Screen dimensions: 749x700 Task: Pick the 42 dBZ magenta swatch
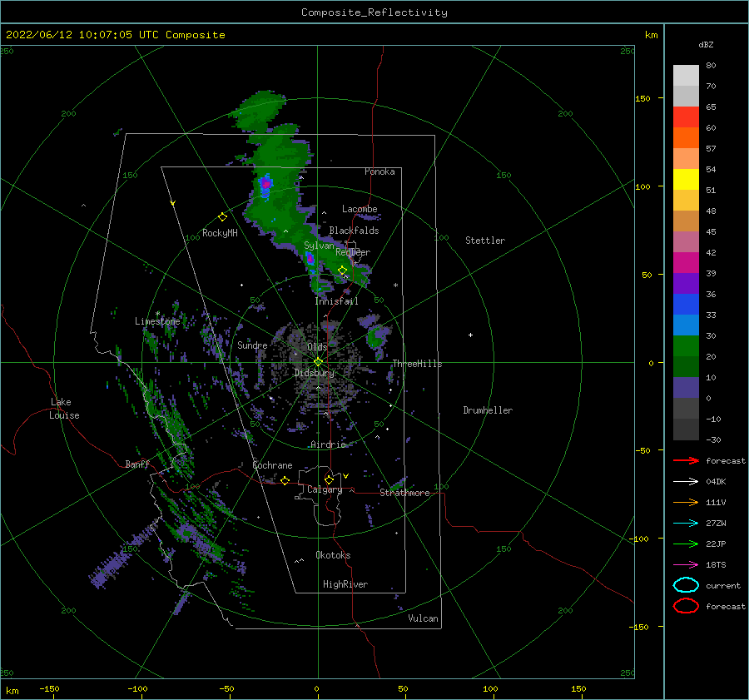click(686, 262)
